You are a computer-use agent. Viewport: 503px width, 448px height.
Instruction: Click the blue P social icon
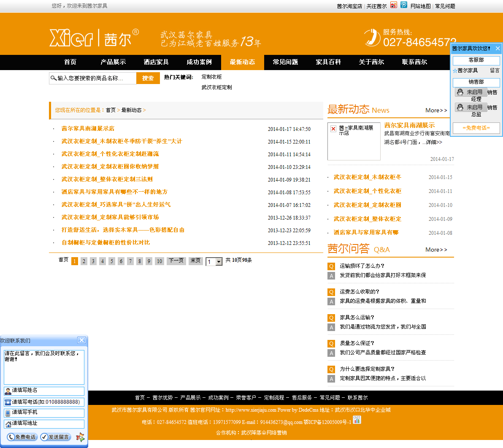pos(404,5)
